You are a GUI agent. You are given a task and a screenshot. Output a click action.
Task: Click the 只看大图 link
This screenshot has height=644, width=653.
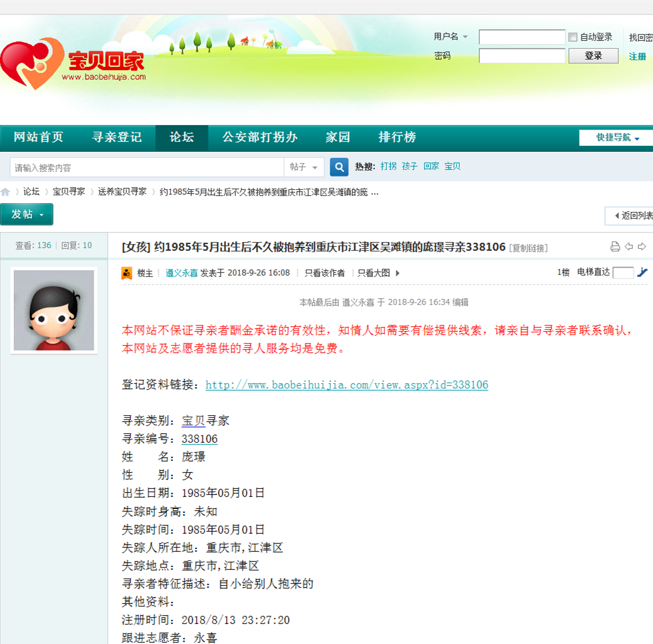click(374, 273)
